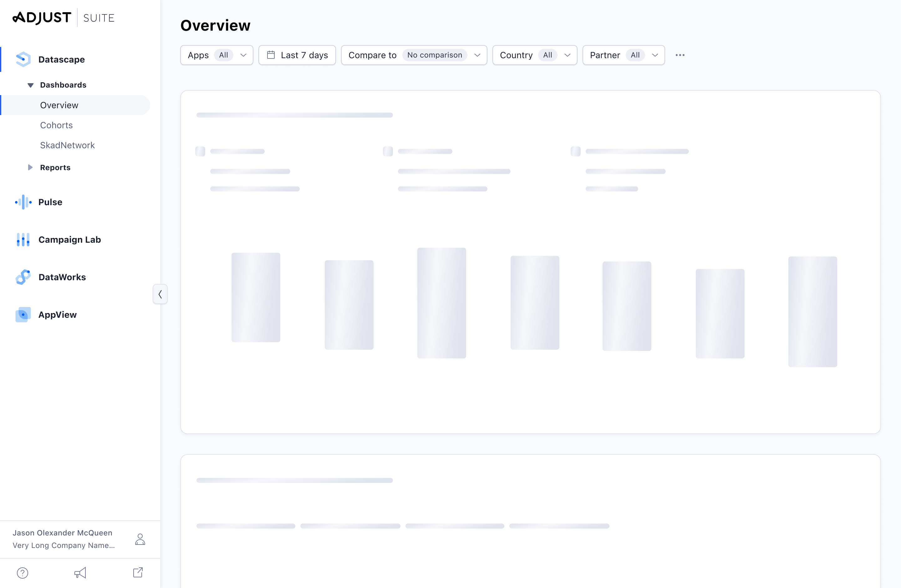Click the help question mark icon
This screenshot has width=901, height=588.
pyautogui.click(x=22, y=573)
